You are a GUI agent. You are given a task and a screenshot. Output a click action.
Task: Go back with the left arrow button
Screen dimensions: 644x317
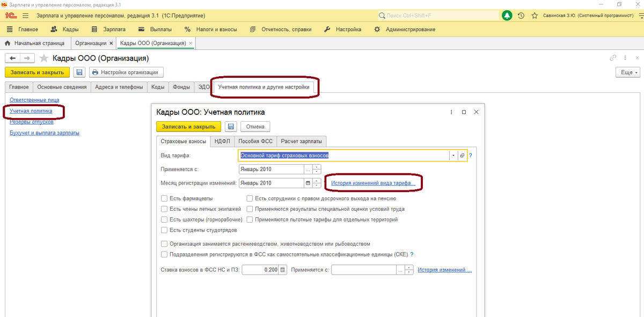tap(12, 58)
